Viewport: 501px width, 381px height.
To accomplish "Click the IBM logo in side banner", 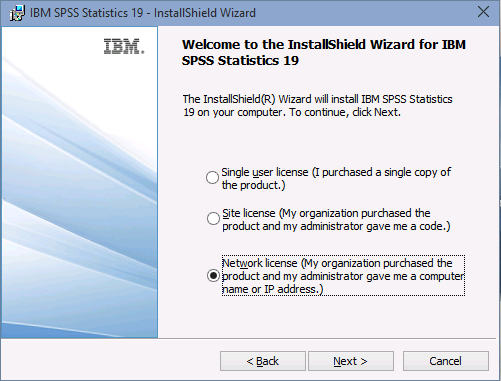I will point(124,47).
